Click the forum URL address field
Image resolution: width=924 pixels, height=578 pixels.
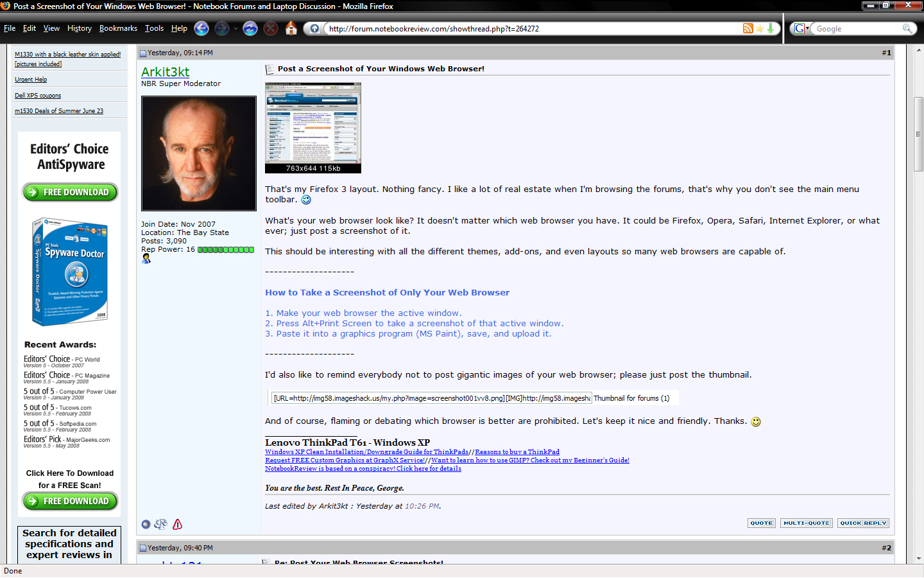pyautogui.click(x=533, y=29)
